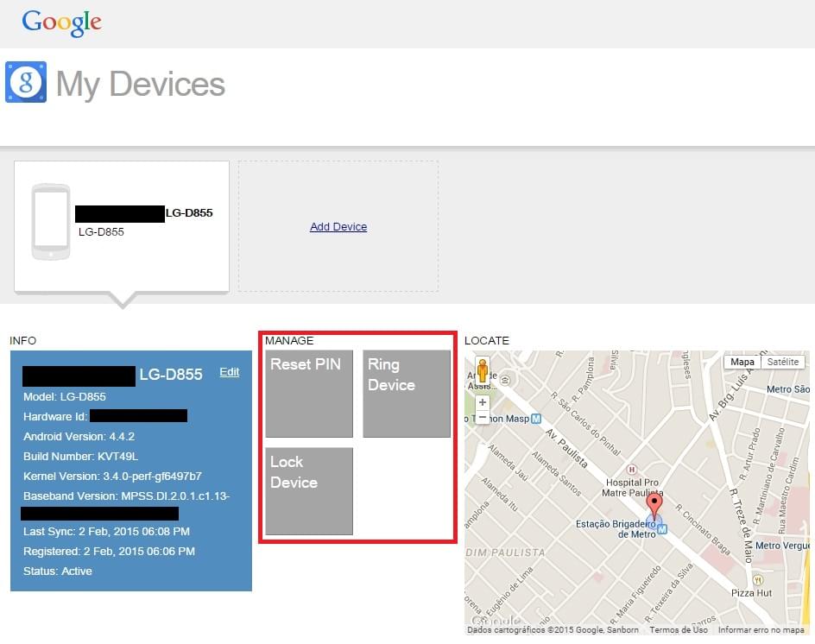Image resolution: width=815 pixels, height=644 pixels.
Task: Click the Status: Active text
Action: click(x=58, y=571)
